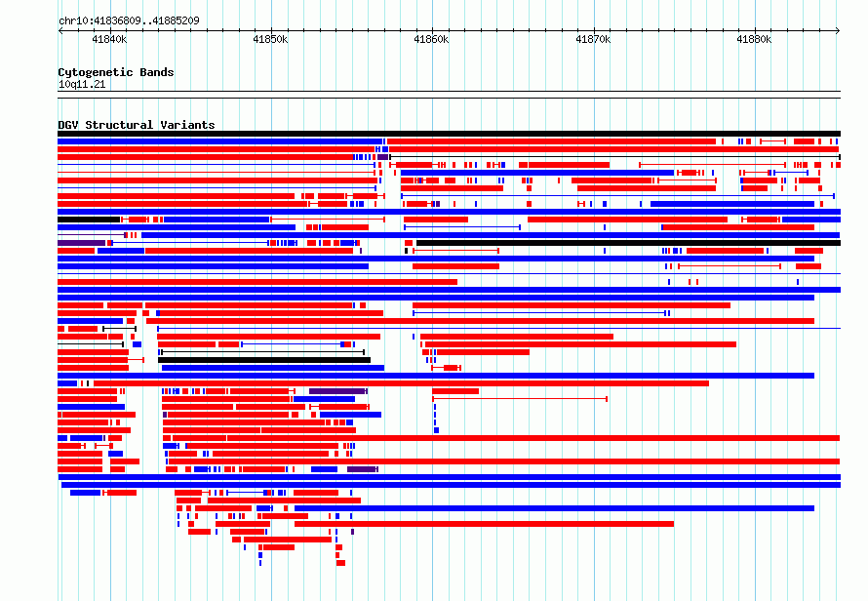
Task: Select the DGV Structural Variants track title
Action: point(137,125)
